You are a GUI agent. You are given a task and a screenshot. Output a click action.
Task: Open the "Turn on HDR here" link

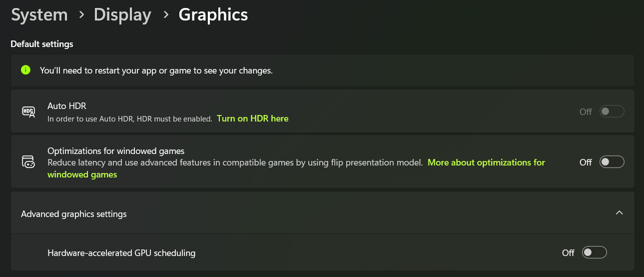coord(252,118)
